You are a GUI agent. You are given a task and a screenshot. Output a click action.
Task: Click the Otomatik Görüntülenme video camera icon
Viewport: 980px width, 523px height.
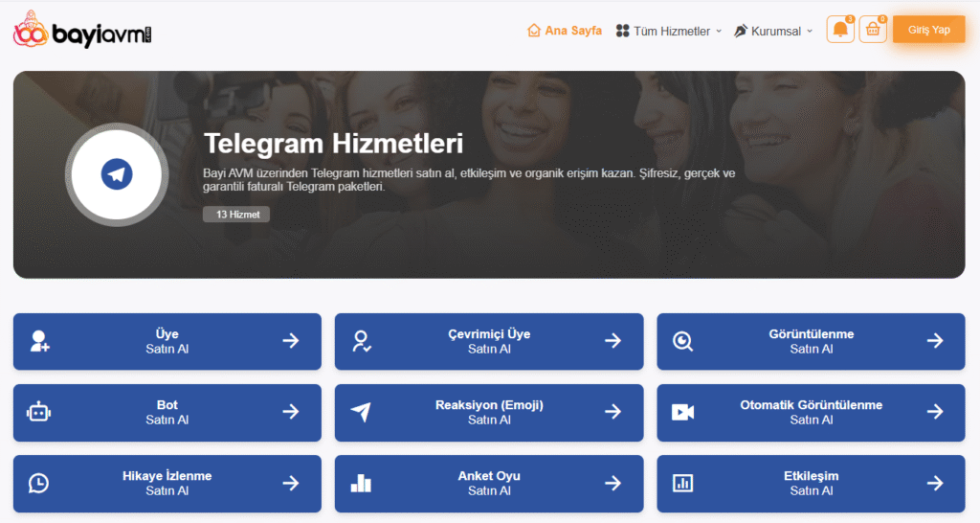[682, 412]
